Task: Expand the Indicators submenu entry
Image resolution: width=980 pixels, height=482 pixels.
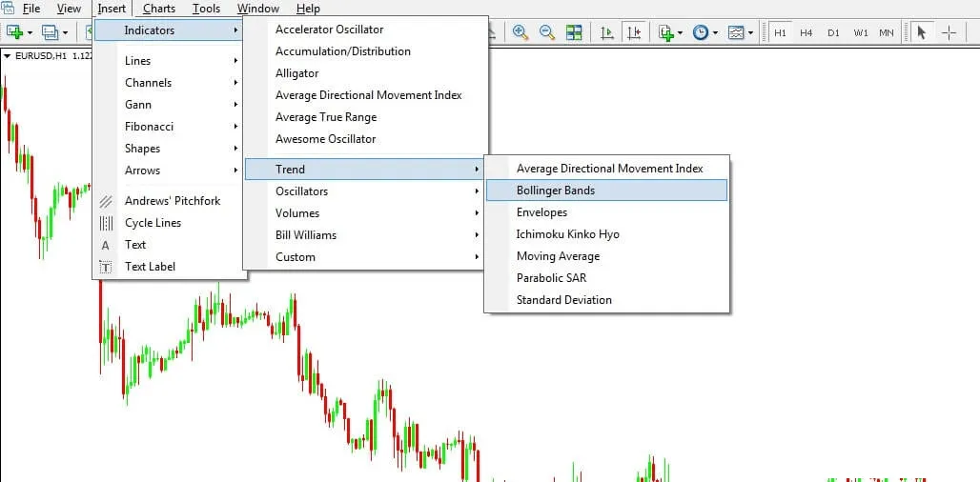Action: pyautogui.click(x=168, y=30)
